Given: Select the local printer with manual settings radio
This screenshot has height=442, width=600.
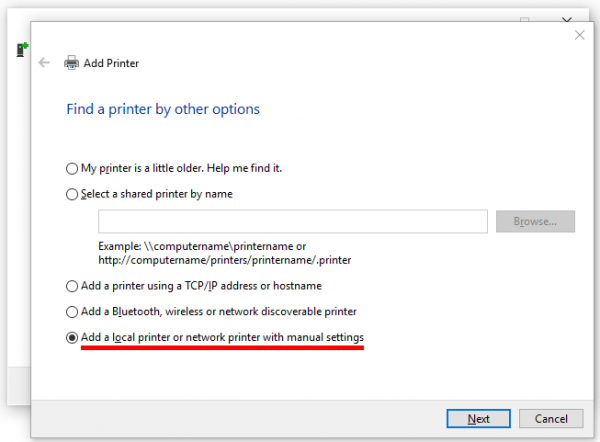Looking at the screenshot, I should [x=71, y=338].
